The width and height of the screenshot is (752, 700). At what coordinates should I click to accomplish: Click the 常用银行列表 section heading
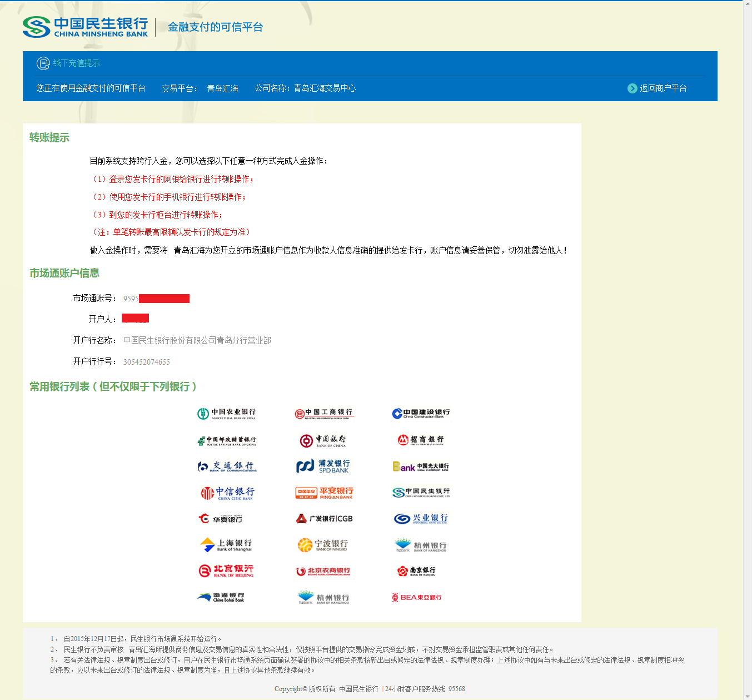[113, 386]
